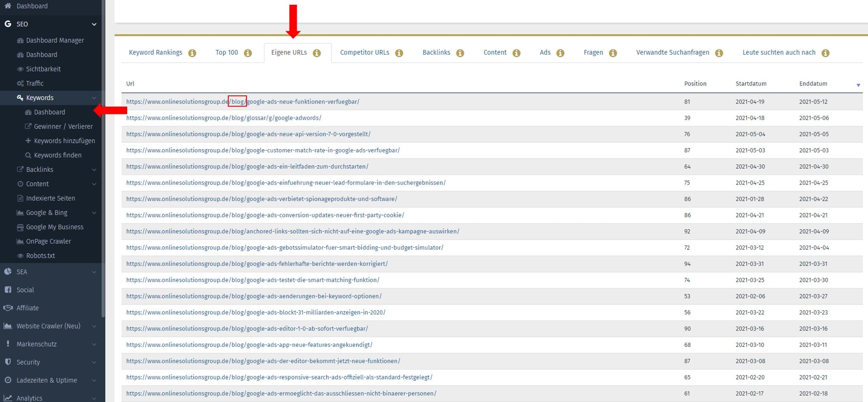Image resolution: width=868 pixels, height=402 pixels.
Task: Expand the sidebar Backlinks chevron
Action: click(x=94, y=170)
